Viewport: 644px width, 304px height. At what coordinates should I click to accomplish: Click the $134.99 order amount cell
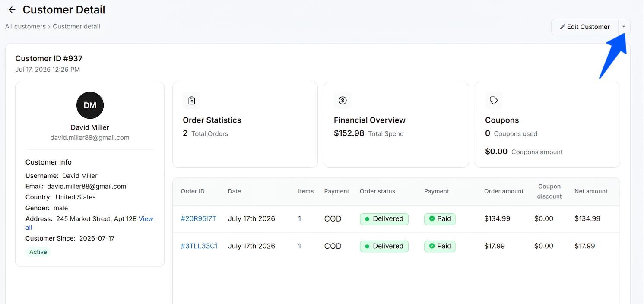(x=497, y=219)
